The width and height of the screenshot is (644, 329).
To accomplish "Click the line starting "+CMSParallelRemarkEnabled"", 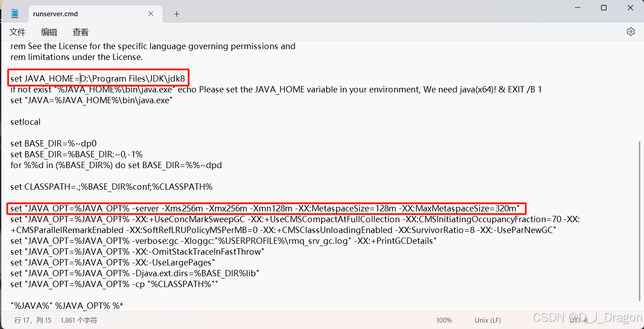I will 283,230.
